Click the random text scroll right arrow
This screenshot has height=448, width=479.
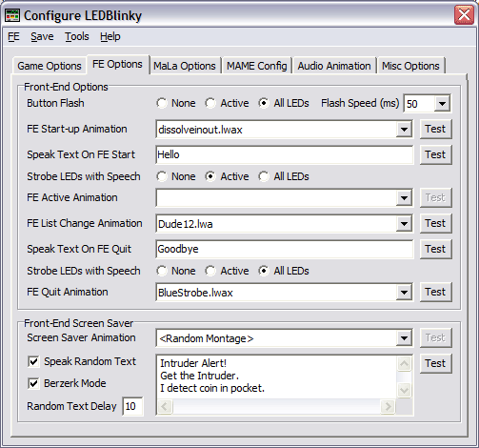pyautogui.click(x=388, y=406)
